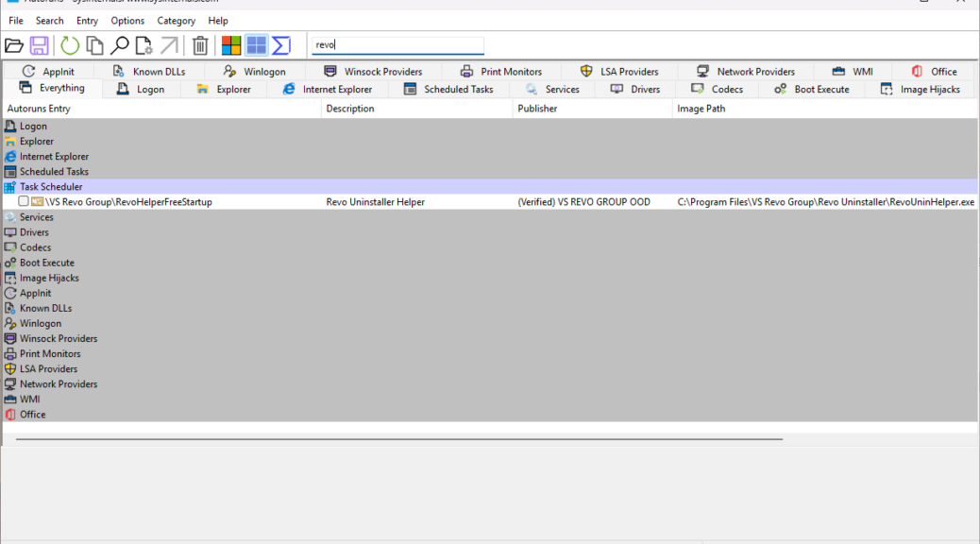Open the Entry menu
The height and width of the screenshot is (544, 980).
click(87, 21)
